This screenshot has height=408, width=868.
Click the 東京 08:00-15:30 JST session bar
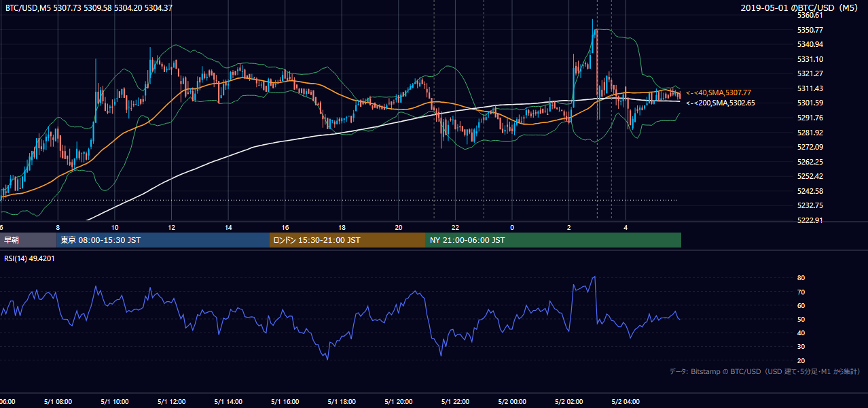point(163,240)
